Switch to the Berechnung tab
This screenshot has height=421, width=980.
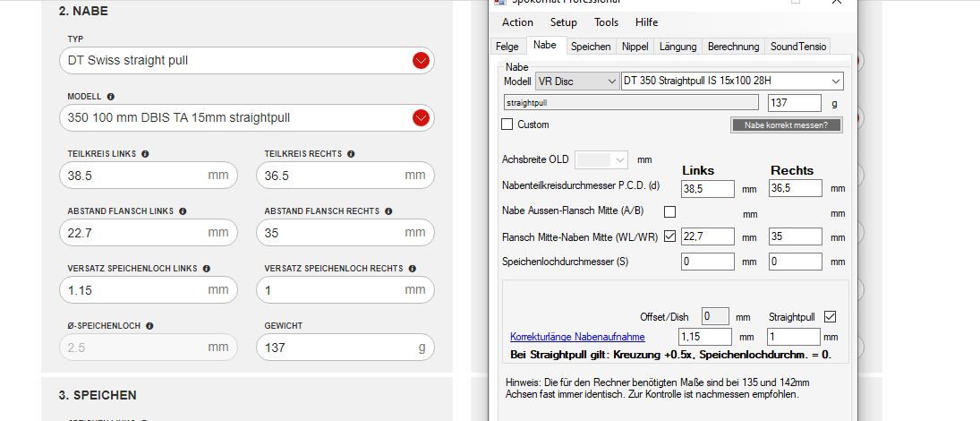pos(733,47)
